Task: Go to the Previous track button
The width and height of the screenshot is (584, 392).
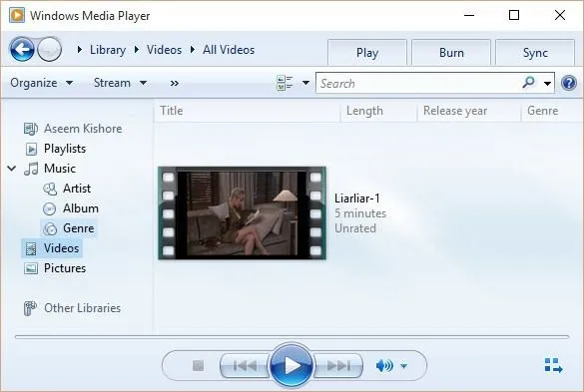Action: click(245, 366)
